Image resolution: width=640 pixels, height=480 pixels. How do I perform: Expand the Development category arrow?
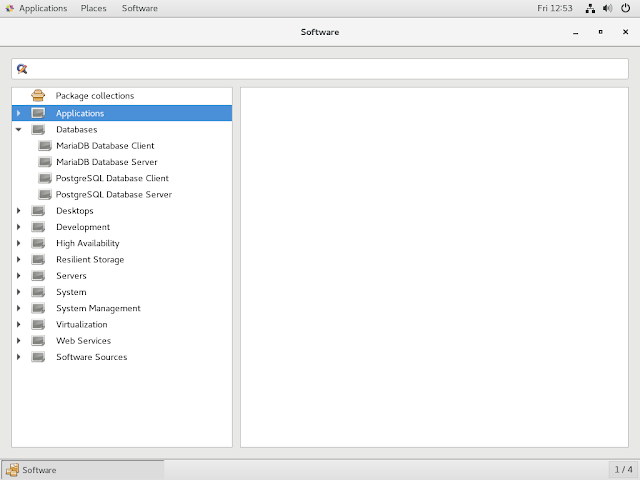pyautogui.click(x=18, y=227)
